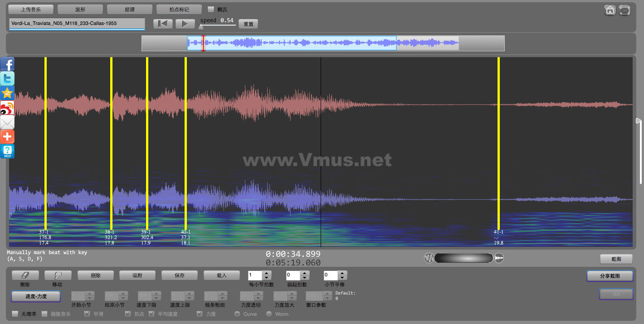Viewport: 644px width, 324px height.
Task: Switch to the 波形 waveform view
Action: pyautogui.click(x=80, y=9)
